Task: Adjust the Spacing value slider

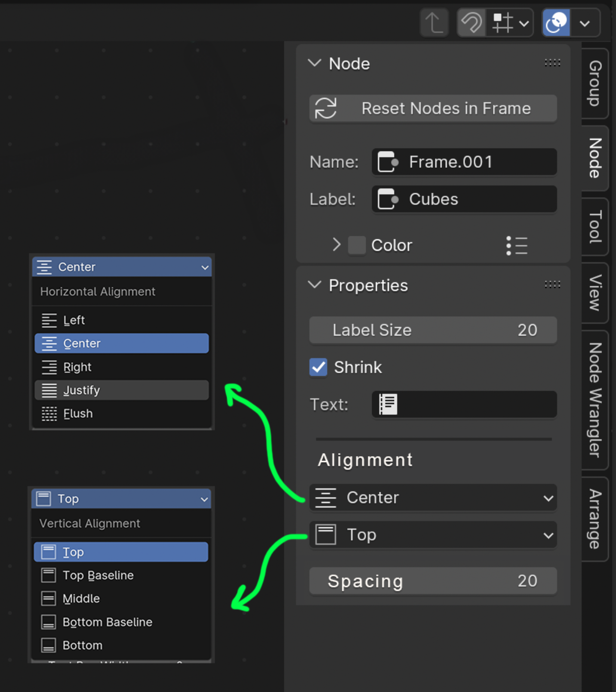Action: tap(433, 581)
